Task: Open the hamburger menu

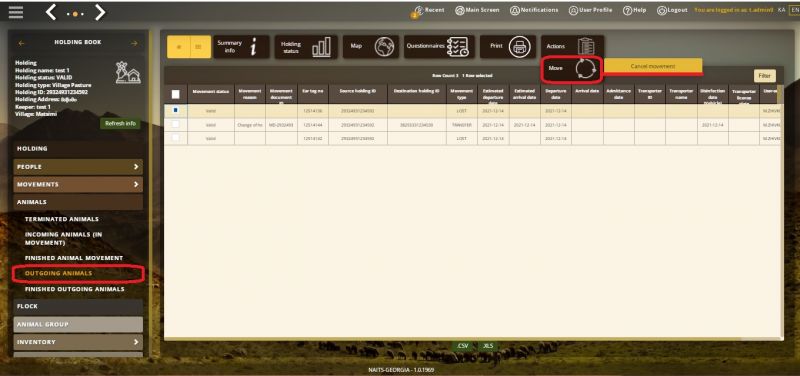Action: pyautogui.click(x=16, y=12)
